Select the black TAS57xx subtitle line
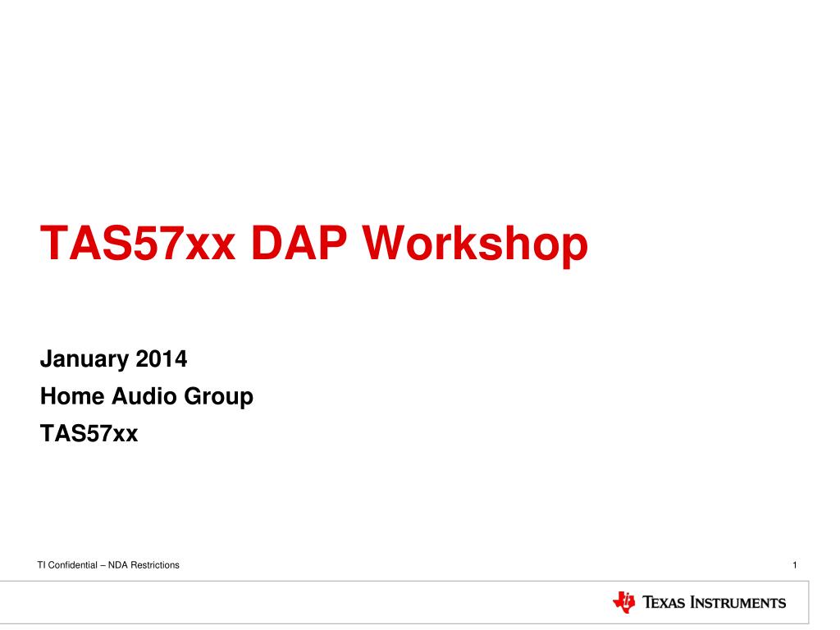The height and width of the screenshot is (630, 840). click(89, 433)
